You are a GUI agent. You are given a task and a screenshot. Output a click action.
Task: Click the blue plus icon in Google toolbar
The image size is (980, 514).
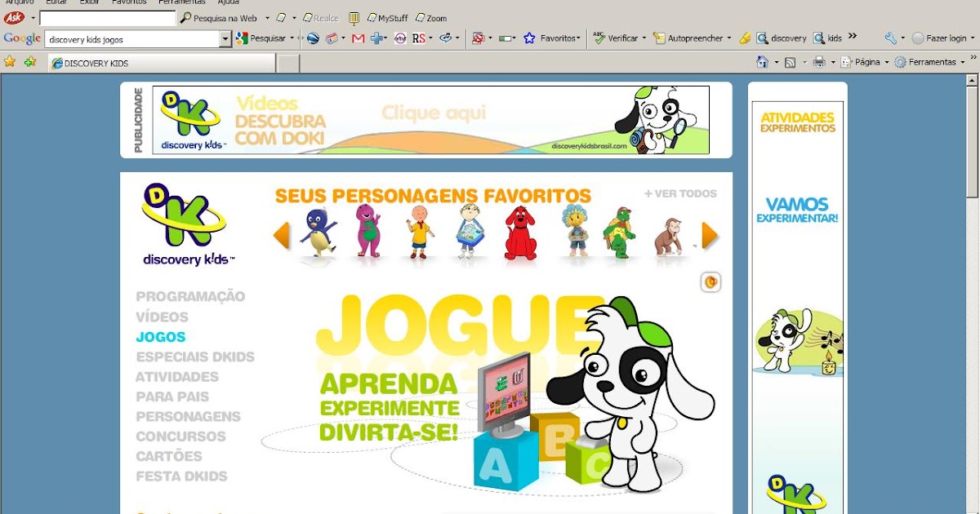pyautogui.click(x=376, y=38)
